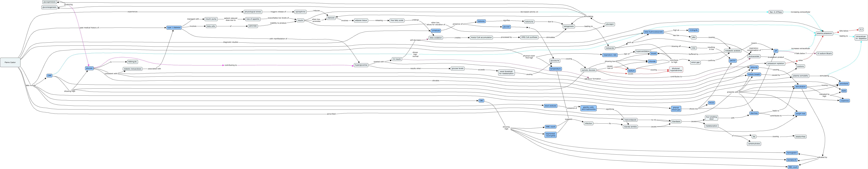This screenshot has height=169, width=868.
Task: Select the polydipsia node
Action: click(x=844, y=84)
